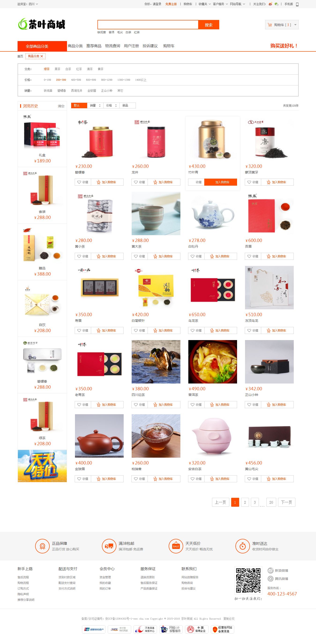
Task: Click the orange 搜索 button
Action: (x=209, y=25)
